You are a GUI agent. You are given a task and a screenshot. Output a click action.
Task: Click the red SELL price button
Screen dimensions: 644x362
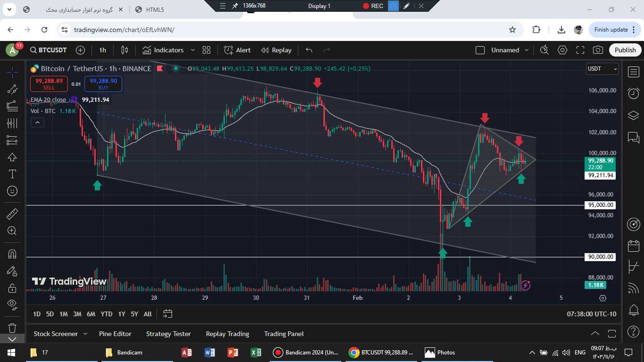(x=49, y=84)
